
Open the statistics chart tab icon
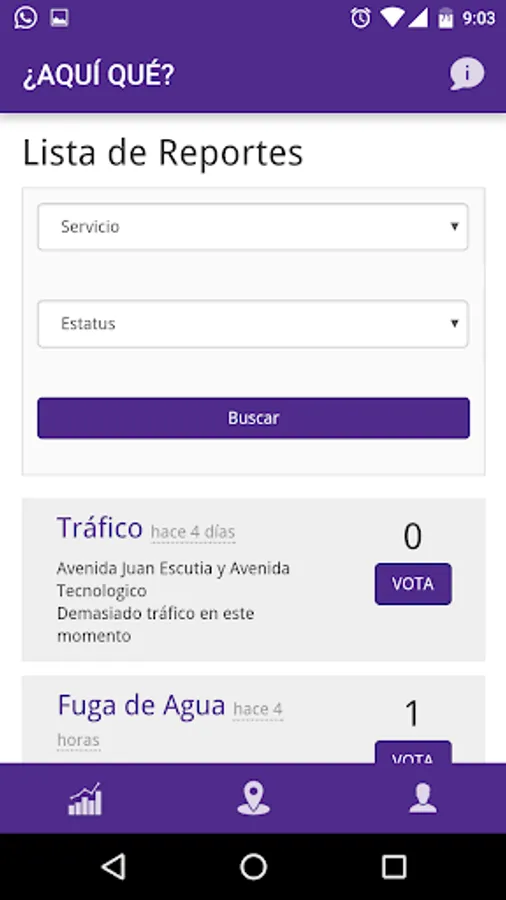tap(85, 798)
